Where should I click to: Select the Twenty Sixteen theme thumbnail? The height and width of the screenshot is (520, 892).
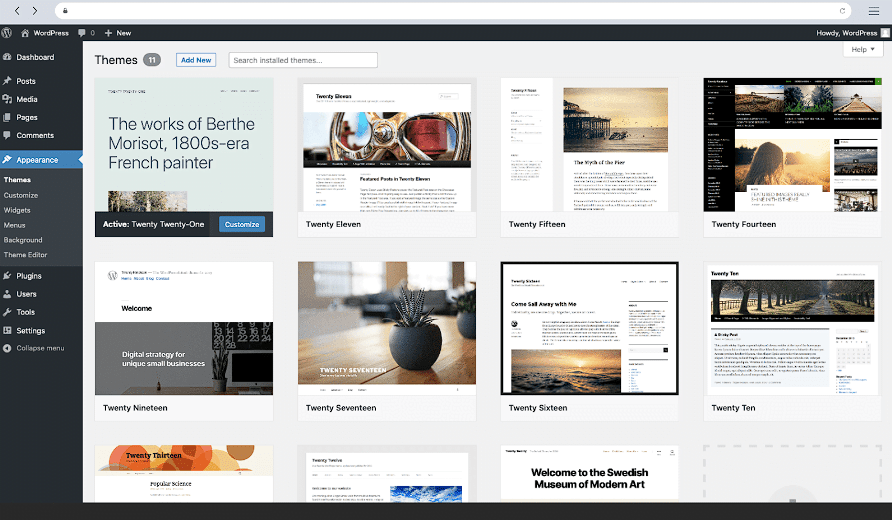click(x=589, y=328)
